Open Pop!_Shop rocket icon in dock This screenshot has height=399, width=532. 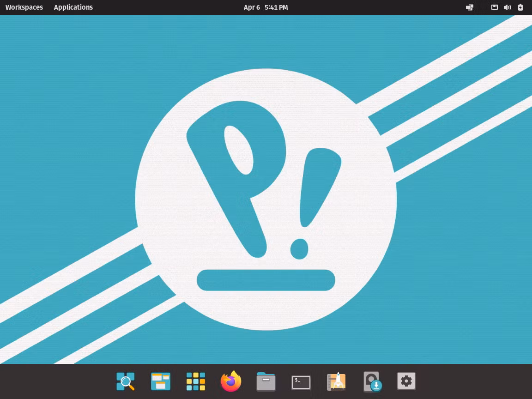tap(336, 381)
